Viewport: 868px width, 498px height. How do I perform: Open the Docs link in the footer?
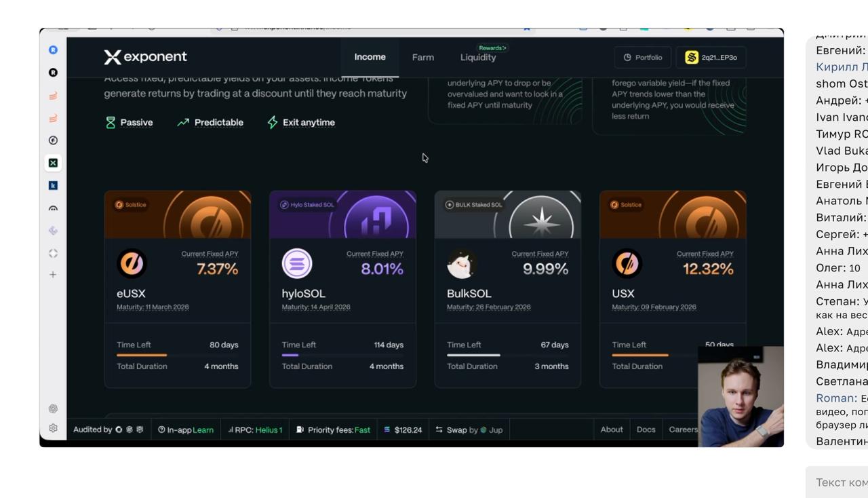[646, 429]
